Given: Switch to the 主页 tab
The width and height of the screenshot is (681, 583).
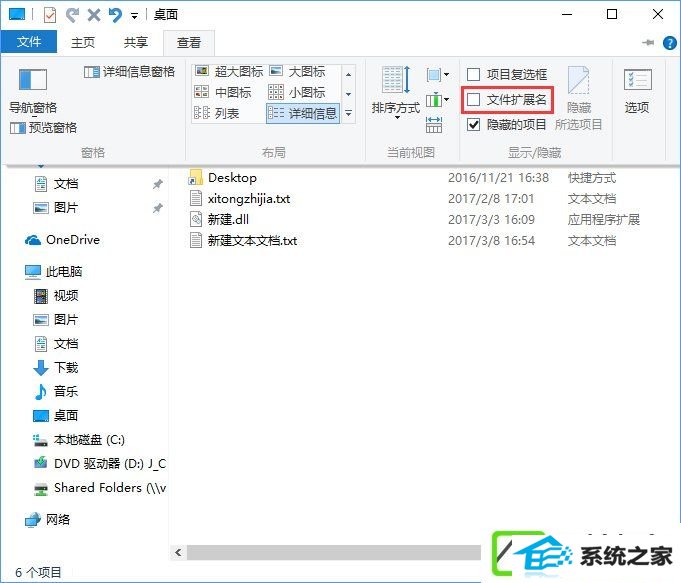Looking at the screenshot, I should [x=83, y=43].
